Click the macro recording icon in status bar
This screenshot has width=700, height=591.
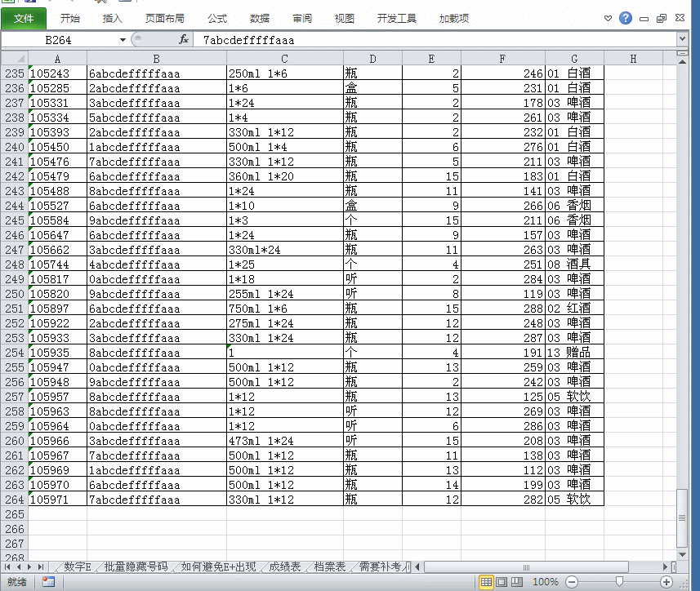[x=49, y=582]
